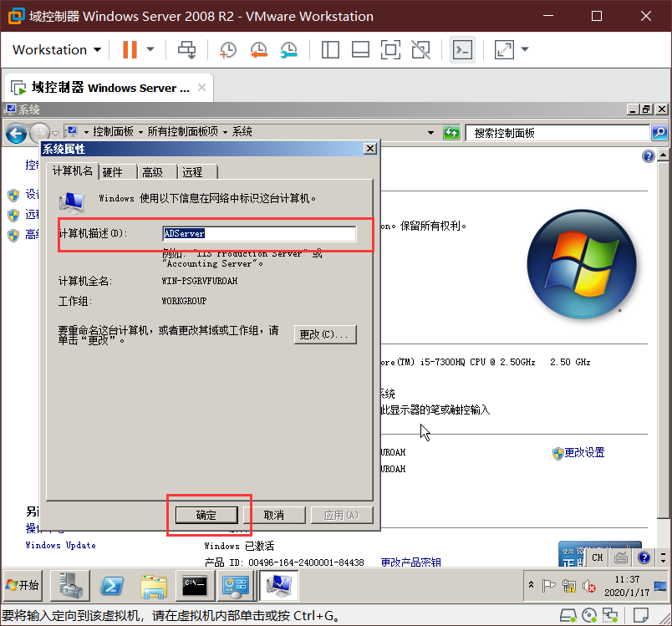Click the muted volume tray icon
Screen dimensions: 672x626
589,585
